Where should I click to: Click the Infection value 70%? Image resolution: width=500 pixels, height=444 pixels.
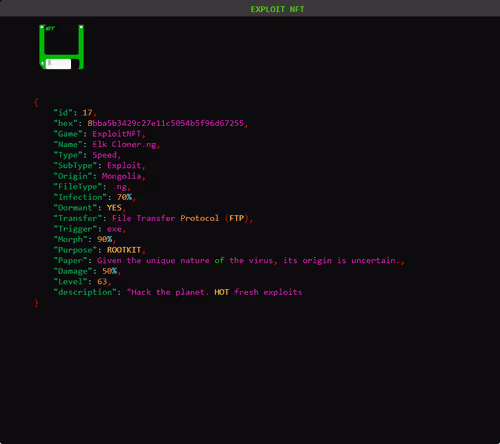[124, 197]
